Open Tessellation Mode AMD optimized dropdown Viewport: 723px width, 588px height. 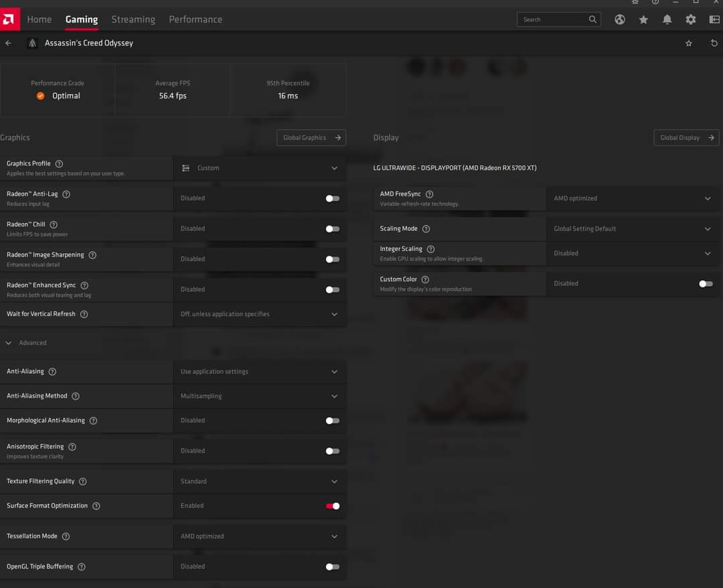tap(260, 536)
